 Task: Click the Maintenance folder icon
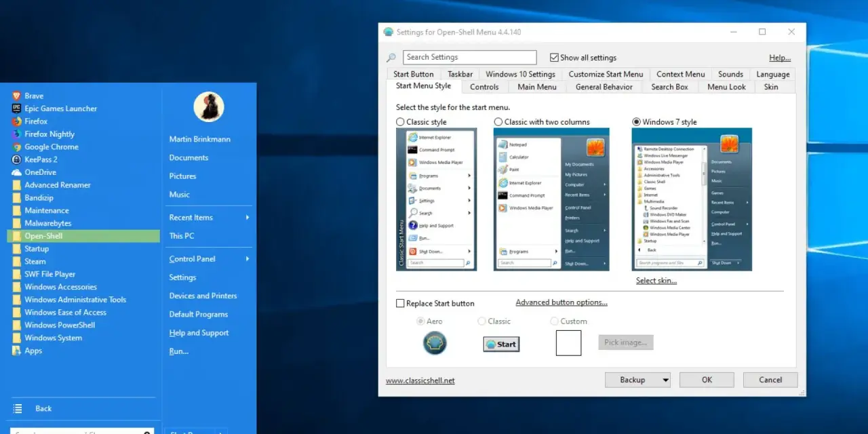[17, 210]
